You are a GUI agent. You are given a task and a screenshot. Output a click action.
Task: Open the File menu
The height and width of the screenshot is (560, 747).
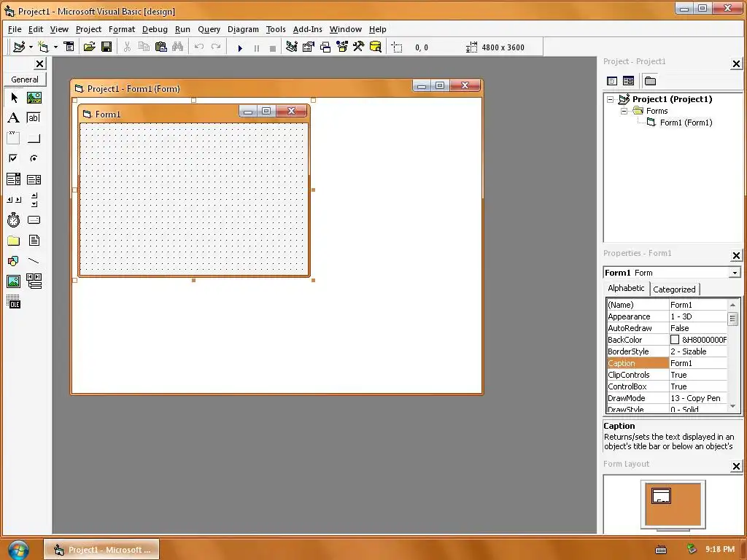click(x=15, y=29)
